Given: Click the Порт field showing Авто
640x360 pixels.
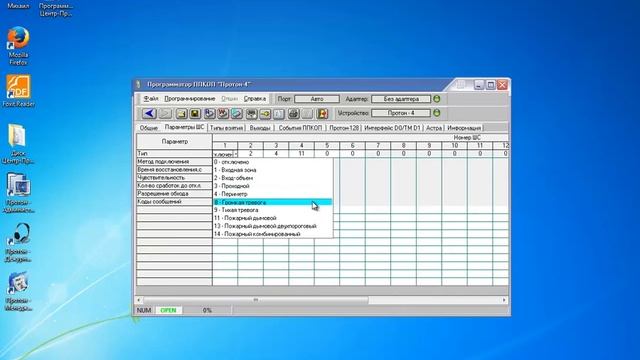Looking at the screenshot, I should coord(317,99).
